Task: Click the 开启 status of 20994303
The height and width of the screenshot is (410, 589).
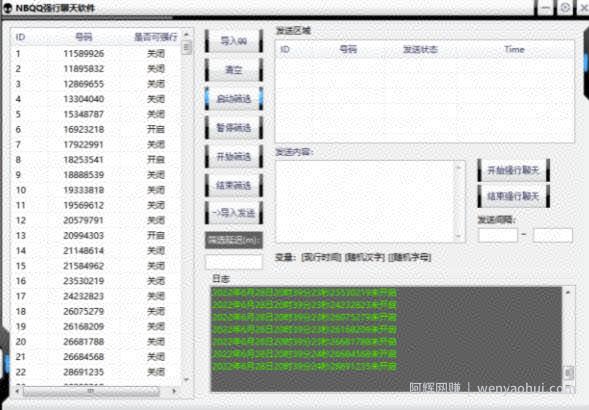Action: (x=156, y=236)
